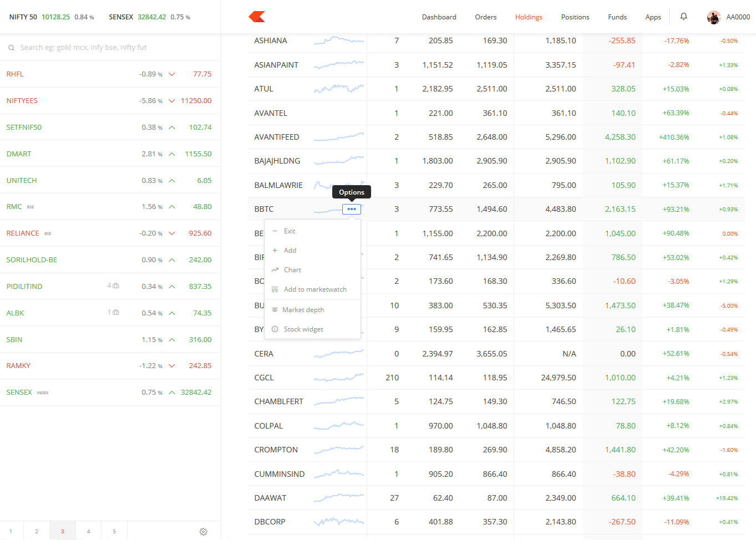Image resolution: width=756 pixels, height=540 pixels.
Task: Click the RAMKY down arrow indicator
Action: pyautogui.click(x=172, y=366)
